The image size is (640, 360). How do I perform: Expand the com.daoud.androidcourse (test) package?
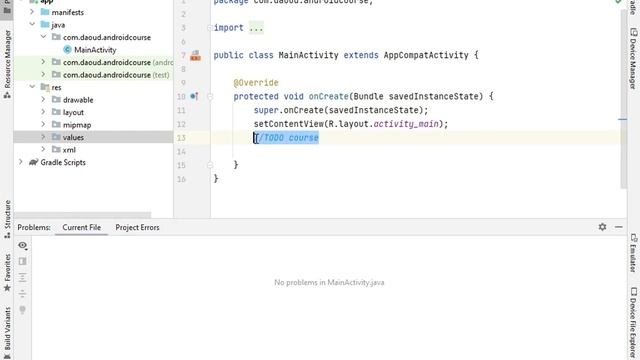[43, 75]
